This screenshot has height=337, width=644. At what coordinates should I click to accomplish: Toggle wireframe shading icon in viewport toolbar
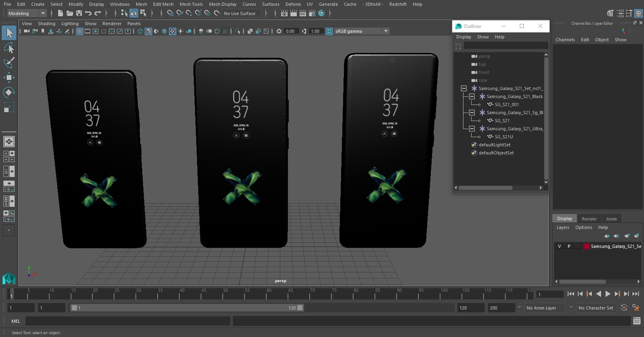tap(140, 31)
